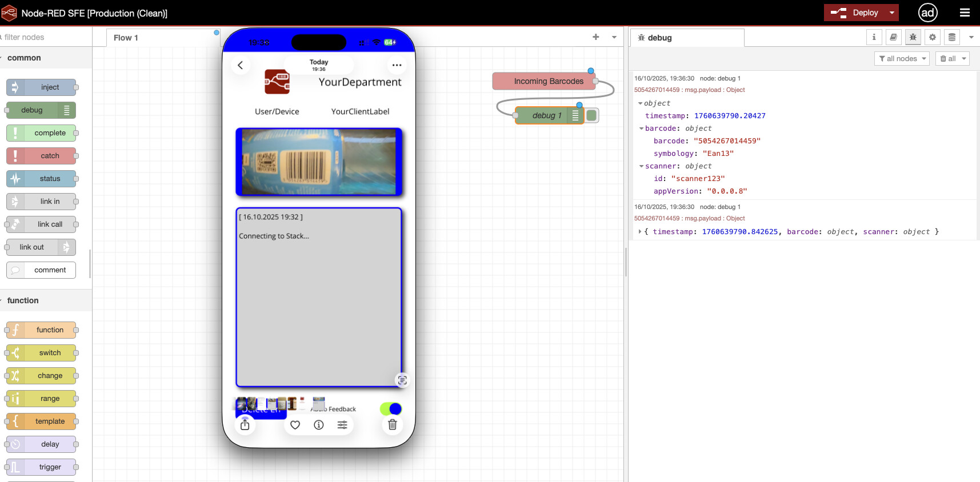Image resolution: width=980 pixels, height=482 pixels.
Task: Click the Node-RED logo in the header
Action: coord(9,13)
